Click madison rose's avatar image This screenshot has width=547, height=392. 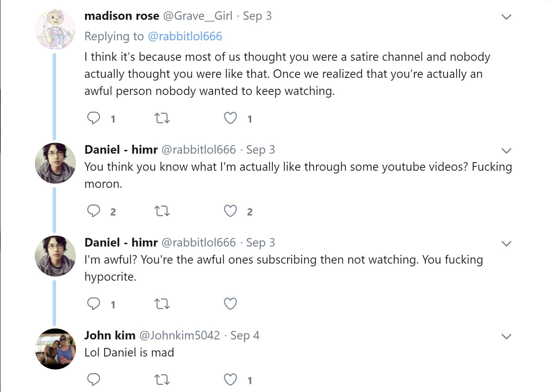coord(55,29)
